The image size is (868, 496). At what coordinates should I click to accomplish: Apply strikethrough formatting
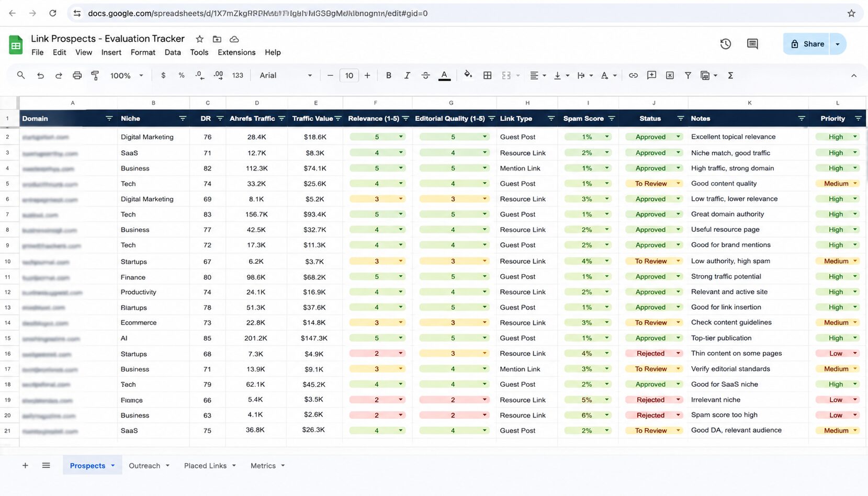(425, 75)
